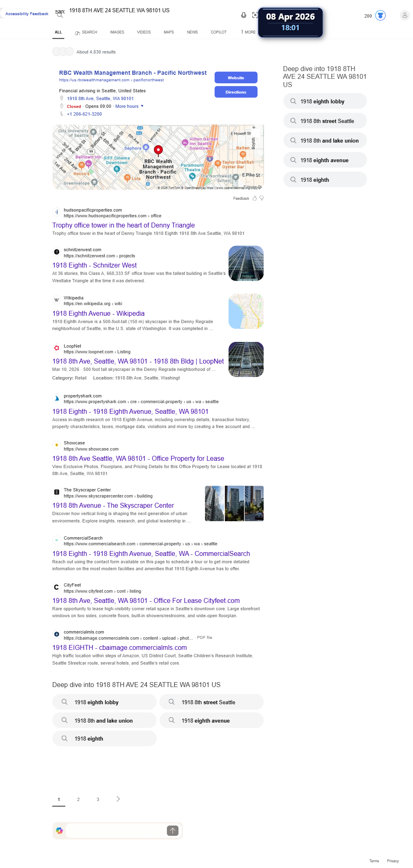Viewport: 413px width, 868px height.
Task: Open the MORE search options menu
Action: pyautogui.click(x=248, y=32)
